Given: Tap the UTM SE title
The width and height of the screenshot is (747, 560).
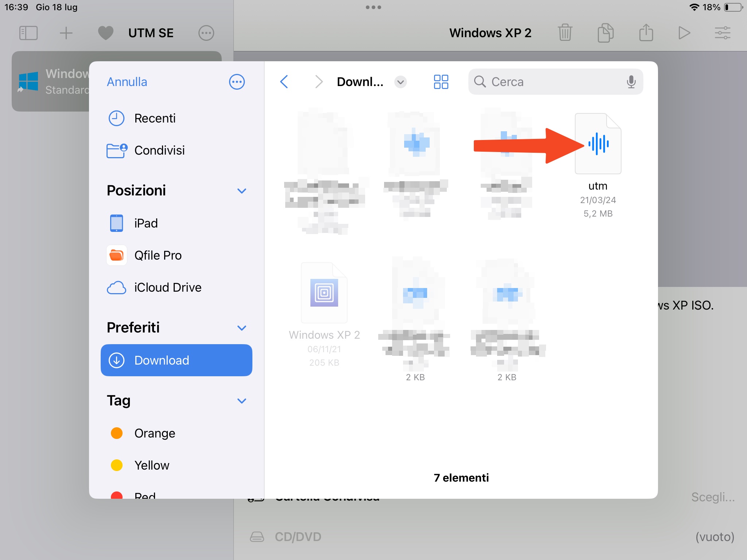Looking at the screenshot, I should pos(151,33).
